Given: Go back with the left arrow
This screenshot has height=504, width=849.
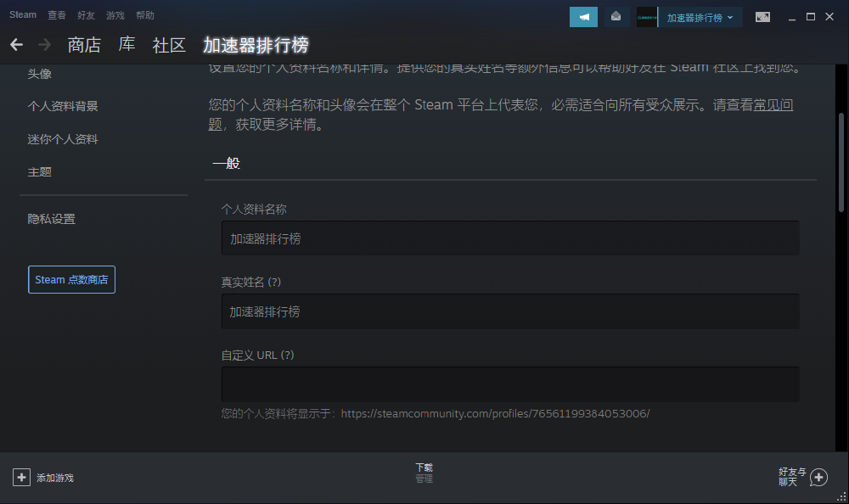Looking at the screenshot, I should click(17, 44).
